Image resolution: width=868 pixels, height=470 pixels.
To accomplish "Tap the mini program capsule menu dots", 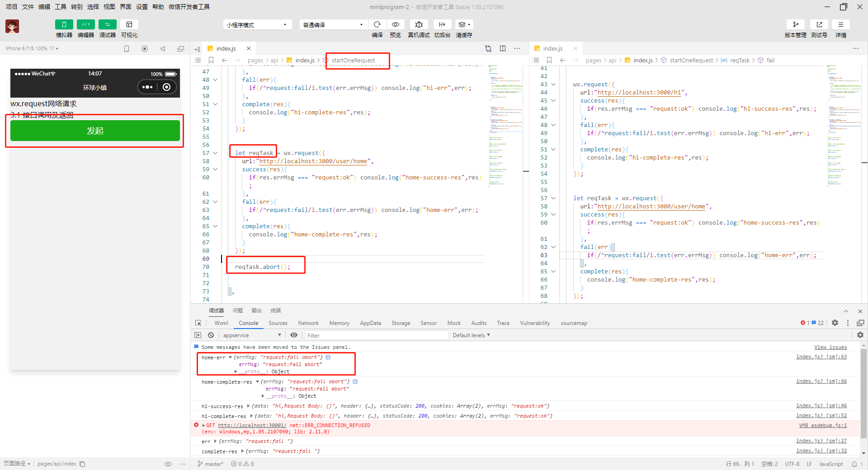I will pyautogui.click(x=147, y=87).
